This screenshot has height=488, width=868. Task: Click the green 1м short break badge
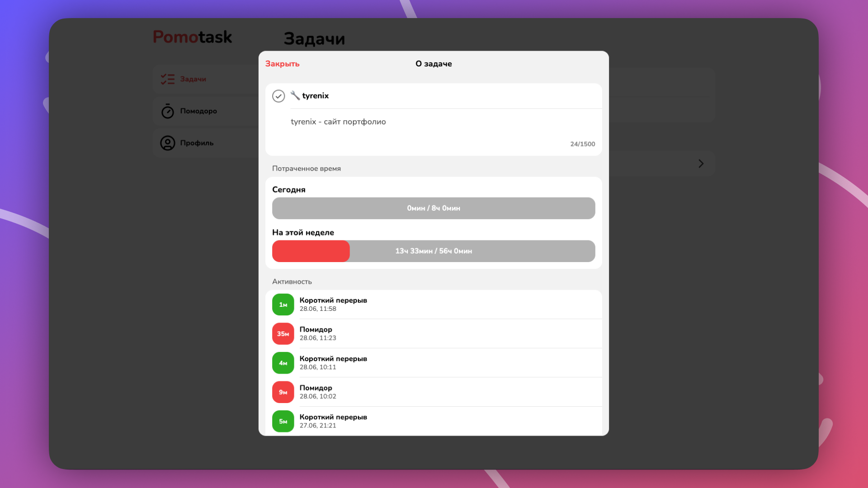point(283,305)
